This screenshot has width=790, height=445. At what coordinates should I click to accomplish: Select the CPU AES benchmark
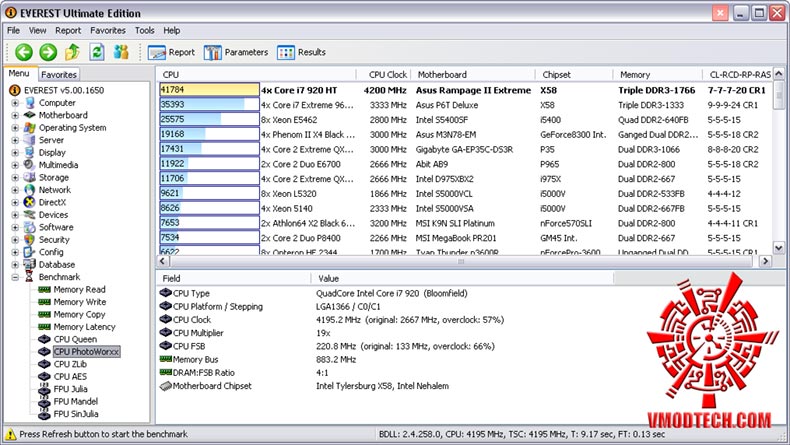point(70,376)
